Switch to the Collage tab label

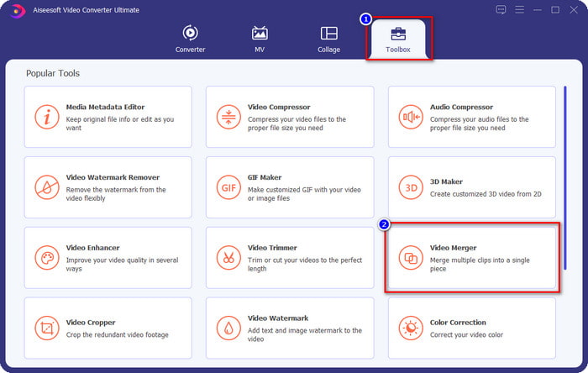tap(329, 50)
